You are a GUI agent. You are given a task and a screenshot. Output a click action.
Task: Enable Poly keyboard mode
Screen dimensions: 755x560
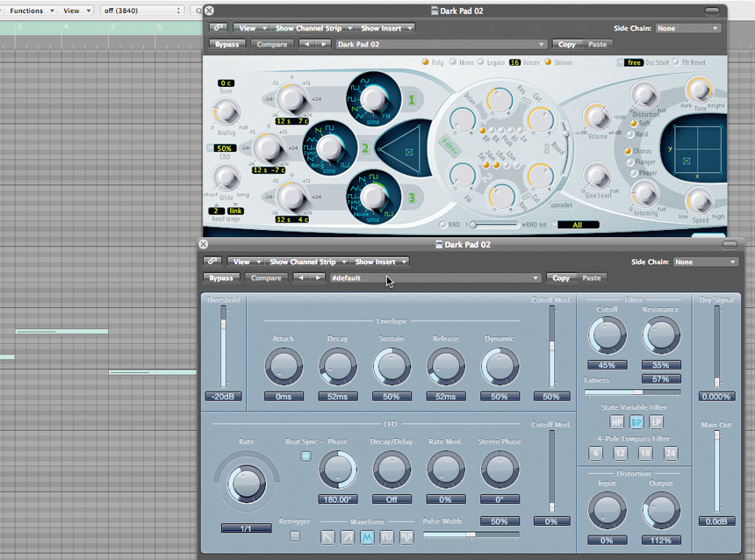coord(425,62)
